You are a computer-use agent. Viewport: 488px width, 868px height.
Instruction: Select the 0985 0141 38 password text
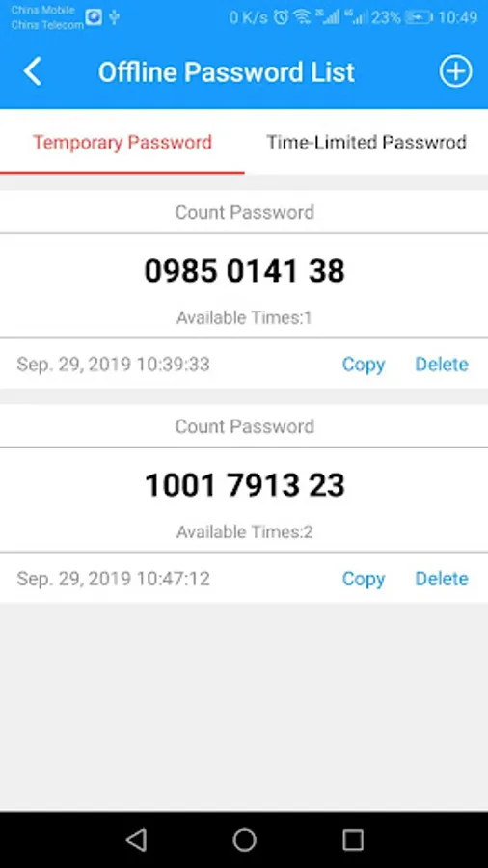(244, 271)
